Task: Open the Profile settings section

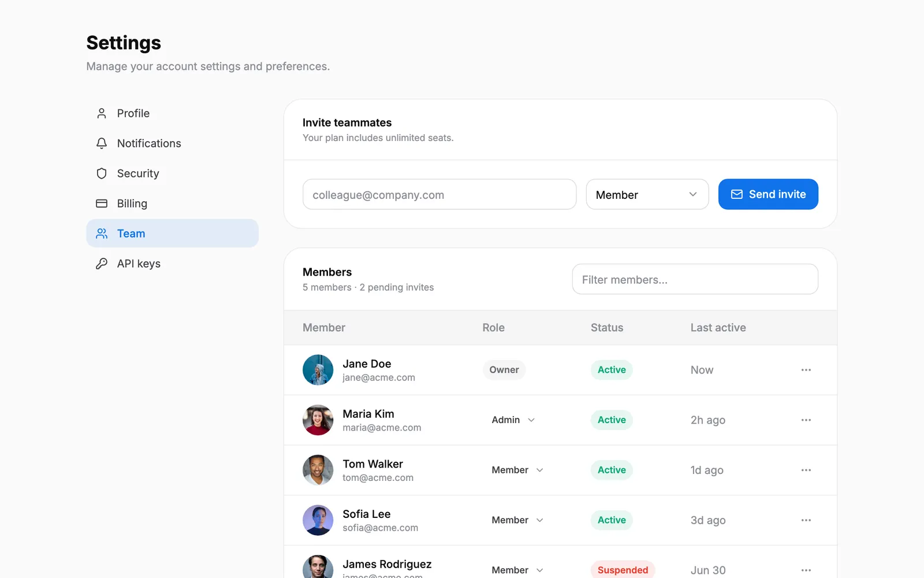Action: [172, 113]
